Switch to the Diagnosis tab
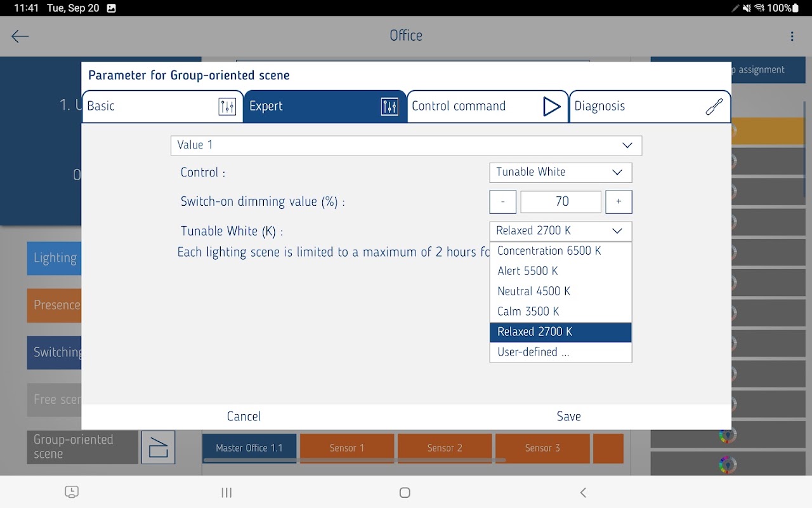 [x=650, y=107]
